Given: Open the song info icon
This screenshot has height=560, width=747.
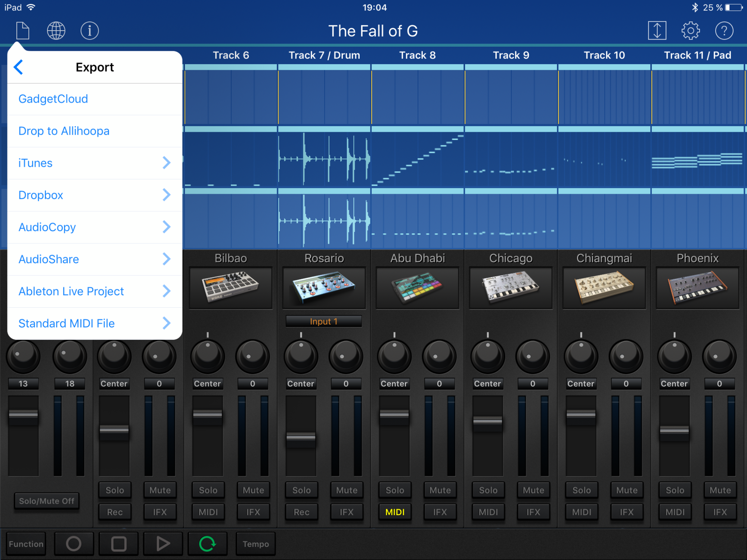Looking at the screenshot, I should [x=90, y=31].
